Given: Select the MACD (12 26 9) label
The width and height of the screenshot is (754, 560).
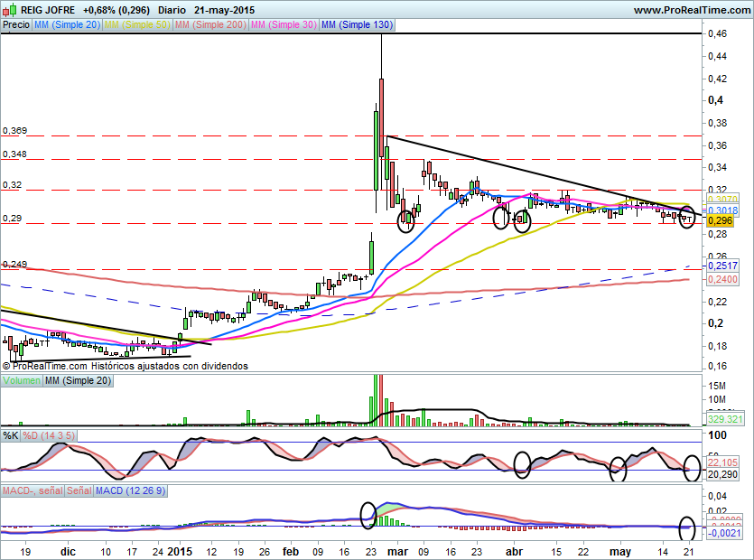Looking at the screenshot, I should [x=130, y=490].
